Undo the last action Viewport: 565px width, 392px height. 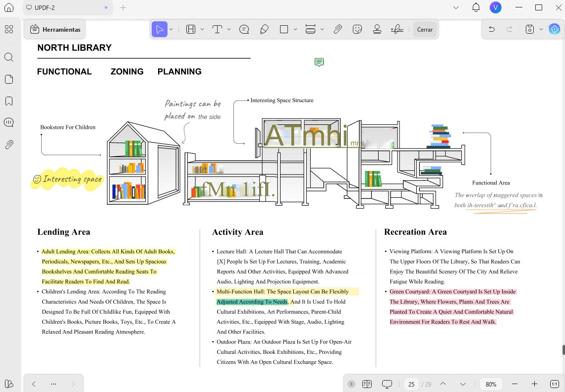[x=492, y=29]
